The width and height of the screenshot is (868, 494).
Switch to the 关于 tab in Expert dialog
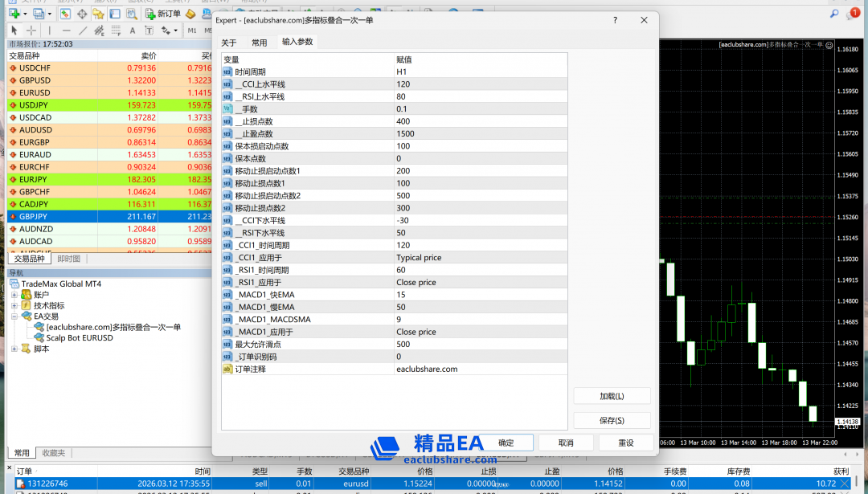coord(229,43)
